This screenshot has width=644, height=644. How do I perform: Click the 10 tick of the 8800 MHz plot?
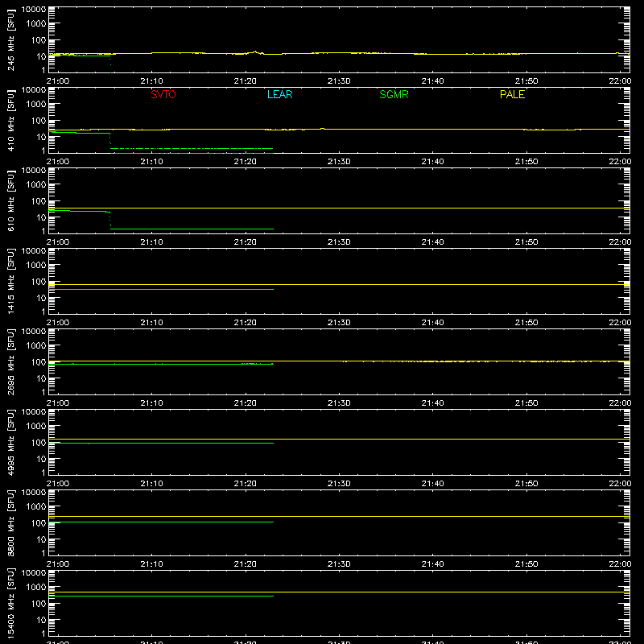[x=41, y=539]
